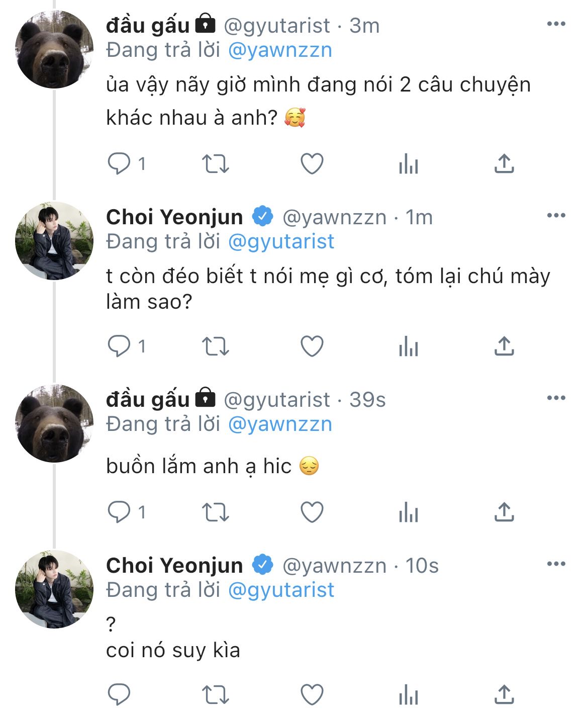View analytics on the last tweet
This screenshot has height=712, width=588.
point(408,695)
